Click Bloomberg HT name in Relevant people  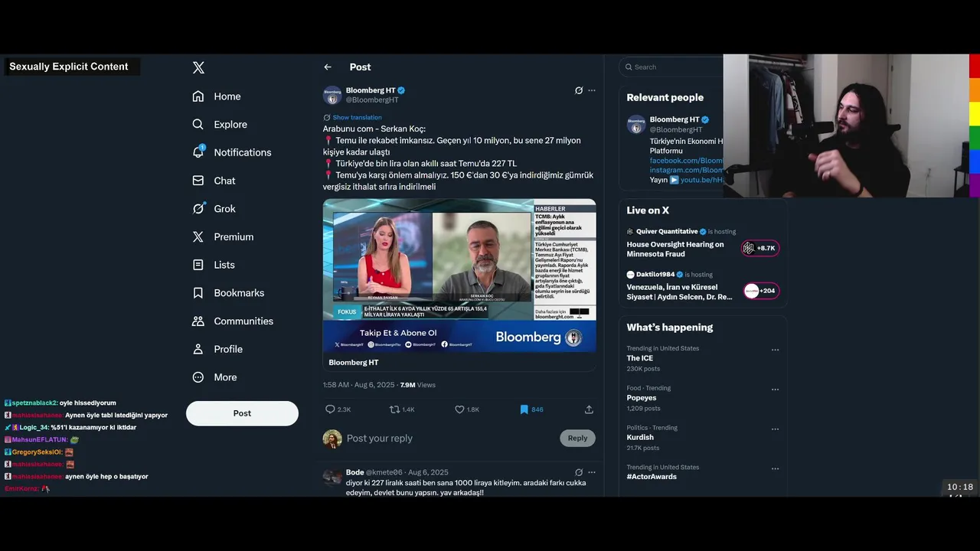click(x=675, y=119)
